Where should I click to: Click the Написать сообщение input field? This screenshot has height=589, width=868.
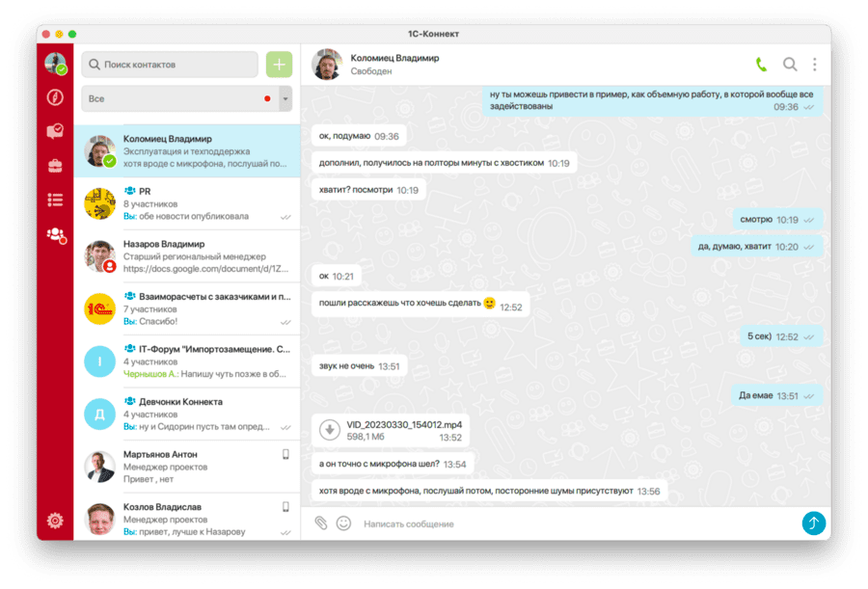(576, 523)
